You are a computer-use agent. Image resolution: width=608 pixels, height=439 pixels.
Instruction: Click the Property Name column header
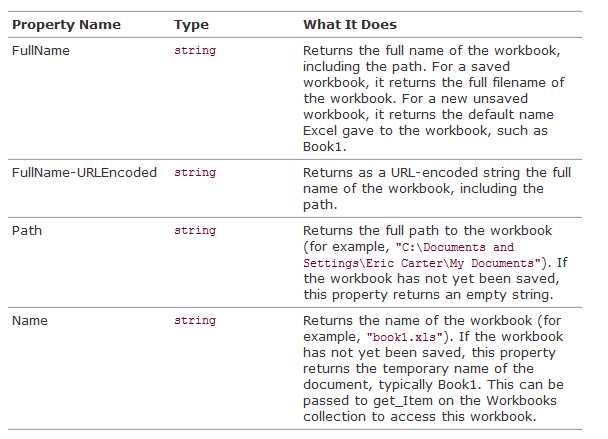(66, 24)
